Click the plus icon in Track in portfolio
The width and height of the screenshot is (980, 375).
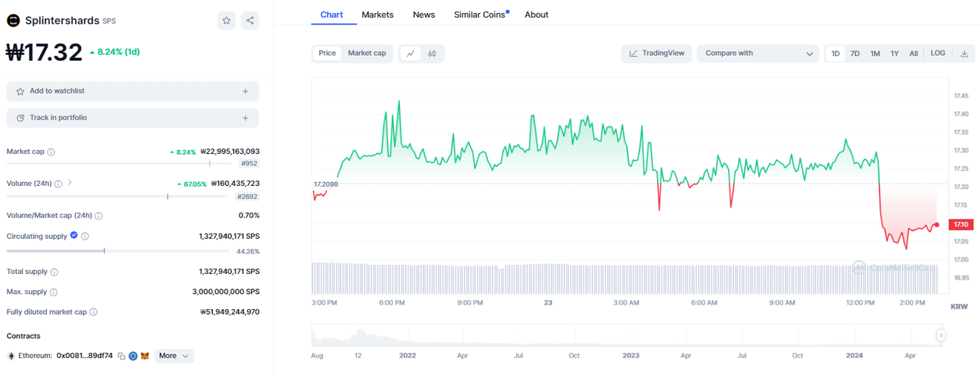tap(245, 118)
